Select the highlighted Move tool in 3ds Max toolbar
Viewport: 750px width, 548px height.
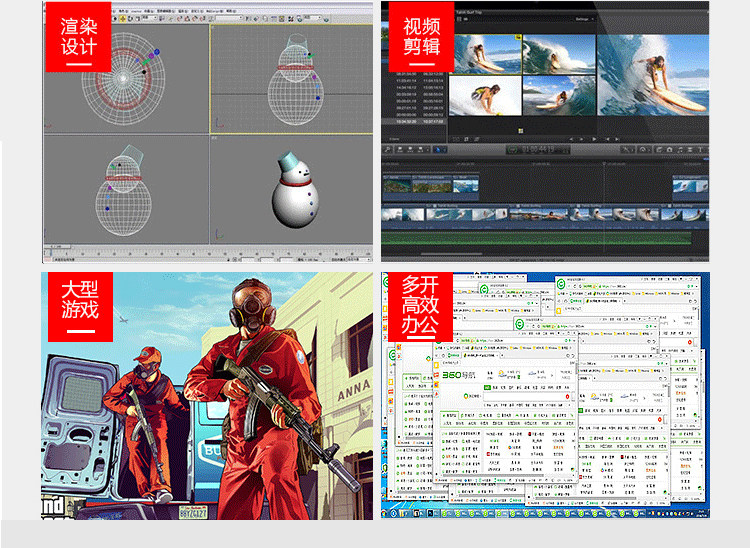point(122,19)
